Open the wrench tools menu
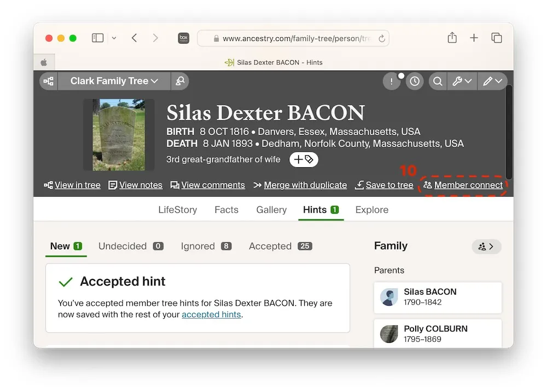547x392 pixels. pos(462,81)
